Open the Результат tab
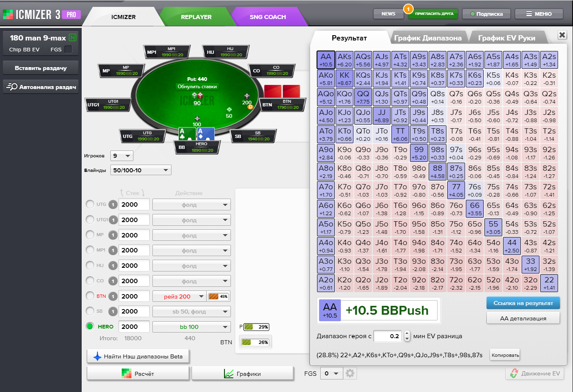 (349, 38)
